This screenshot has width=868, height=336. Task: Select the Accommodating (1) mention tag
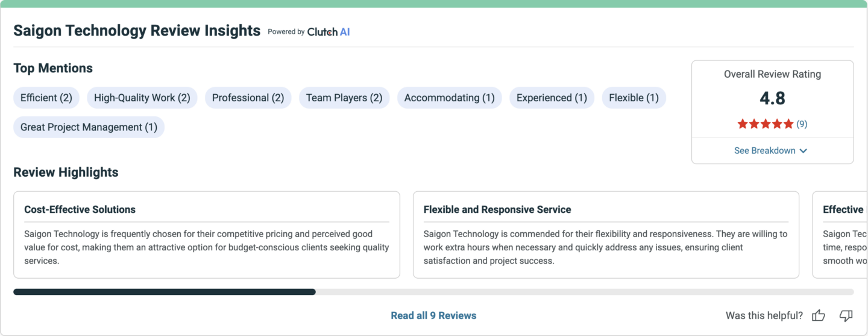click(x=449, y=98)
